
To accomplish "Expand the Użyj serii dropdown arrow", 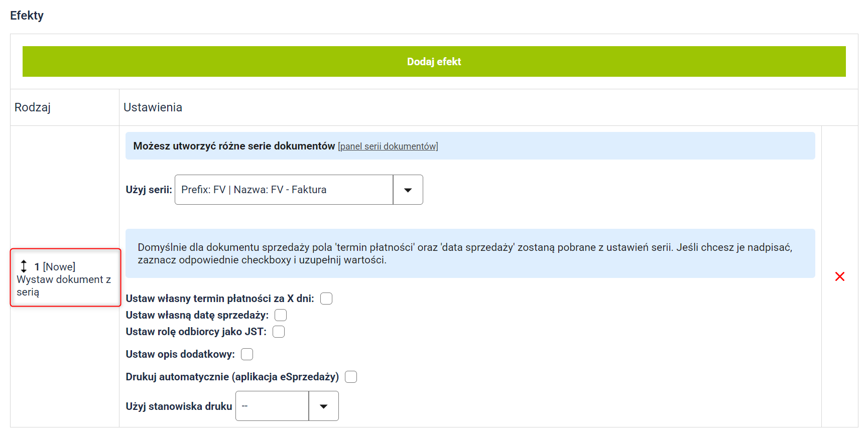I will [x=408, y=190].
